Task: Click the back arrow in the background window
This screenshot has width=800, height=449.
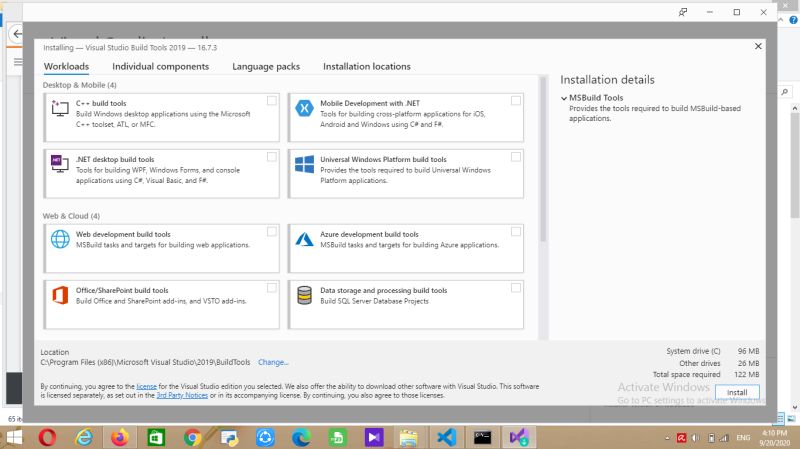Action: click(17, 34)
